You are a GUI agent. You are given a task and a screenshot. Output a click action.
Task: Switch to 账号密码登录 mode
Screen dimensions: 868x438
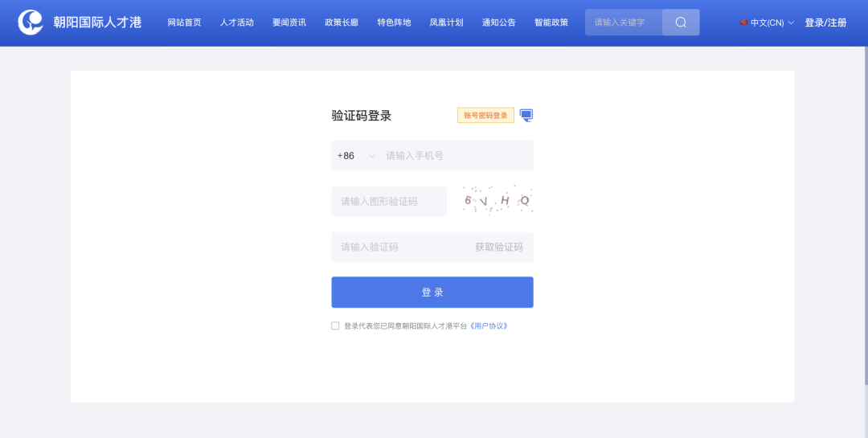click(x=485, y=116)
